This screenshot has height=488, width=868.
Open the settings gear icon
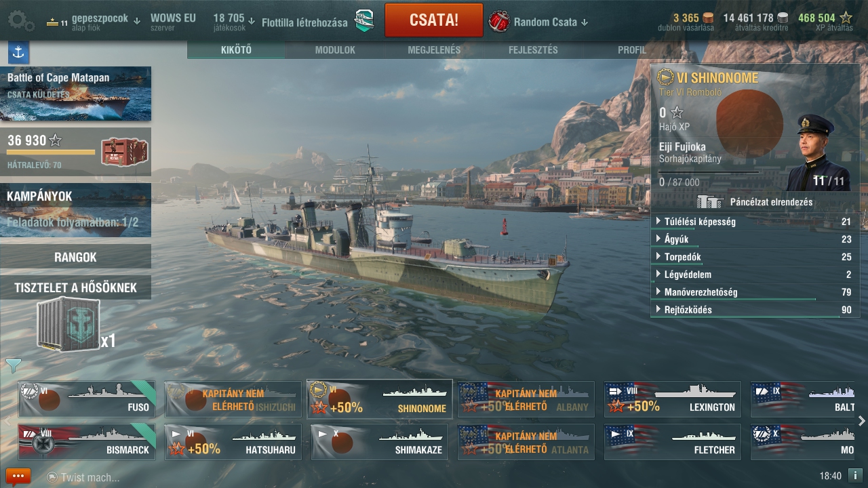(21, 21)
